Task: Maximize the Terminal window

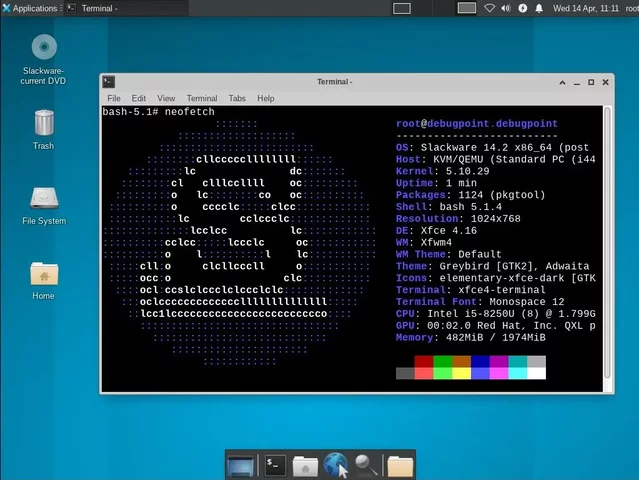Action: (591, 82)
